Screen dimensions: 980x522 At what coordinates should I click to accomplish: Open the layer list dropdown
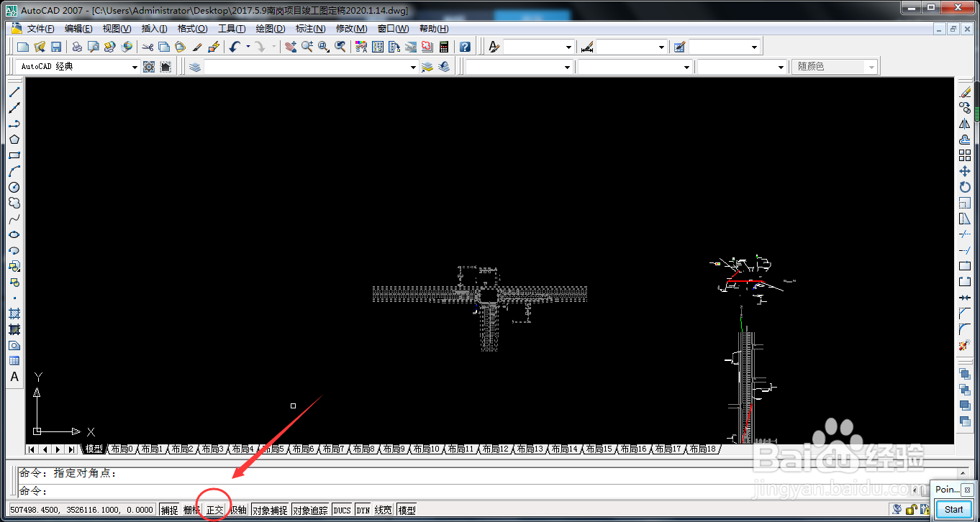[413, 67]
